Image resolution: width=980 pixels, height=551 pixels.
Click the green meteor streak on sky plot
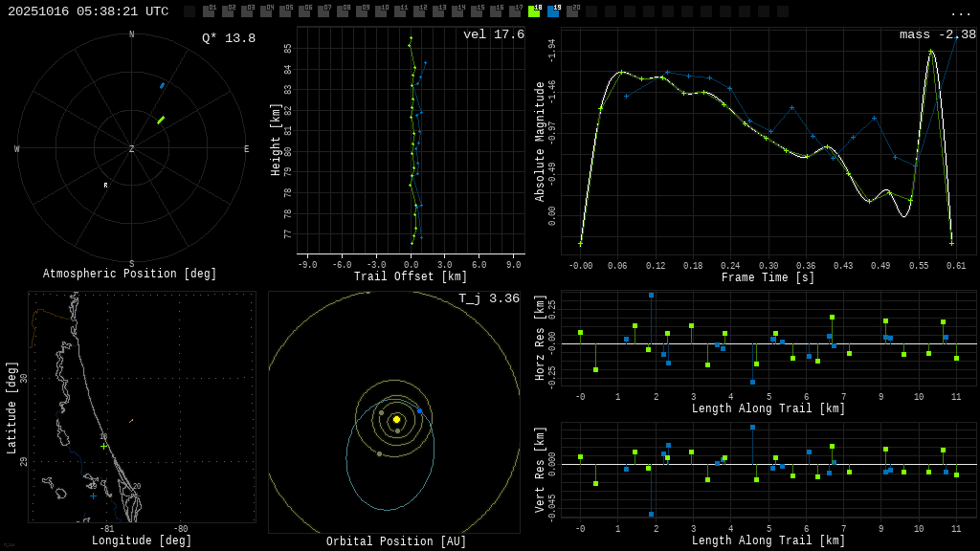(x=161, y=120)
